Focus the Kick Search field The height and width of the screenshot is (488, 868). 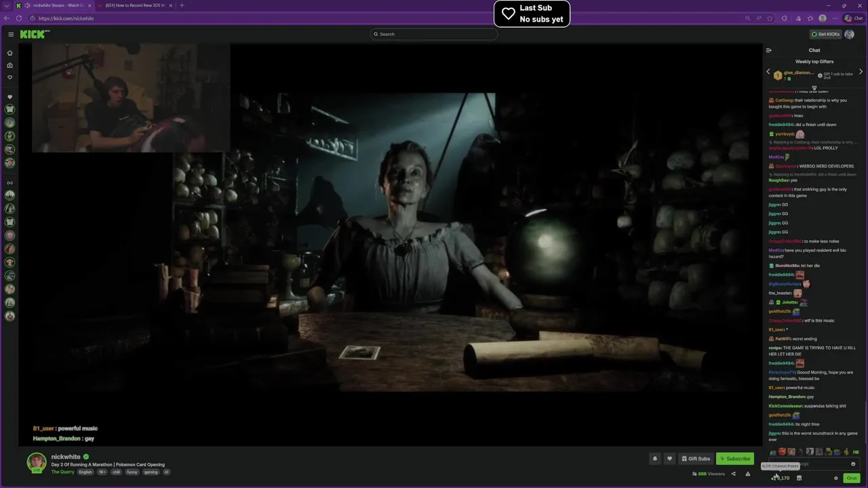[x=434, y=34]
